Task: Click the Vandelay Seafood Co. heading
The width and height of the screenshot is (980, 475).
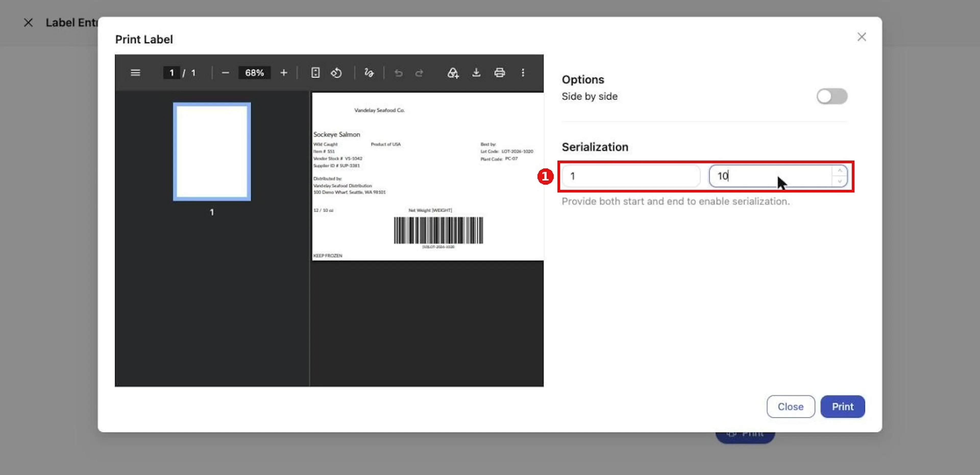Action: (379, 110)
